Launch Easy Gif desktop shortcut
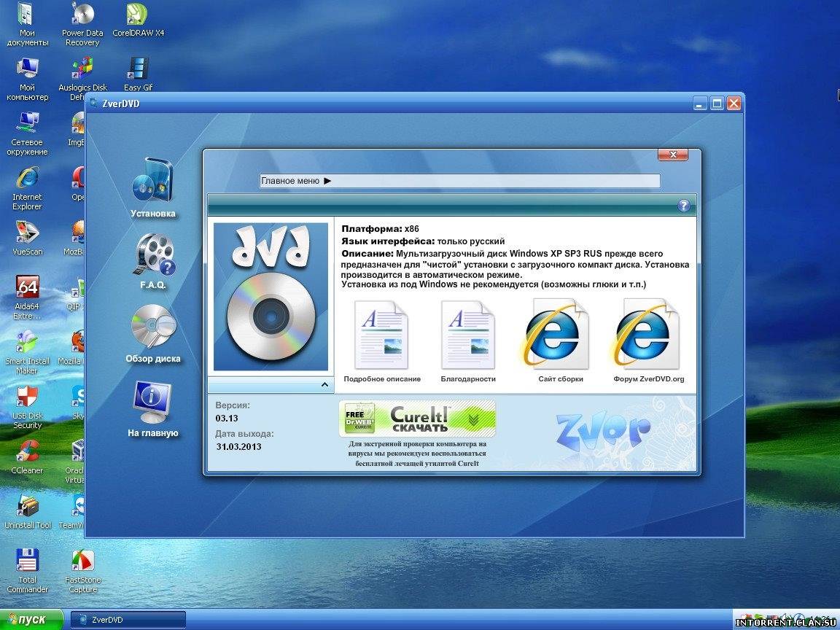The image size is (840, 630). coord(139,75)
